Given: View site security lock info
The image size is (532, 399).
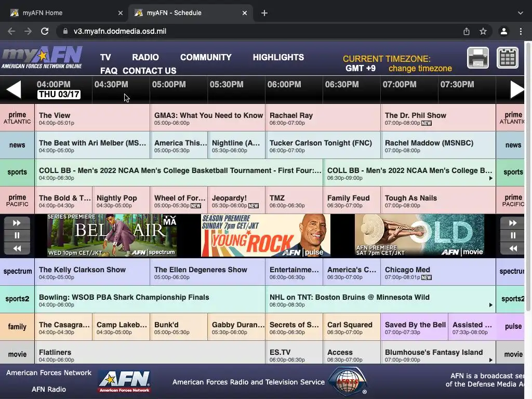Looking at the screenshot, I should tap(65, 31).
